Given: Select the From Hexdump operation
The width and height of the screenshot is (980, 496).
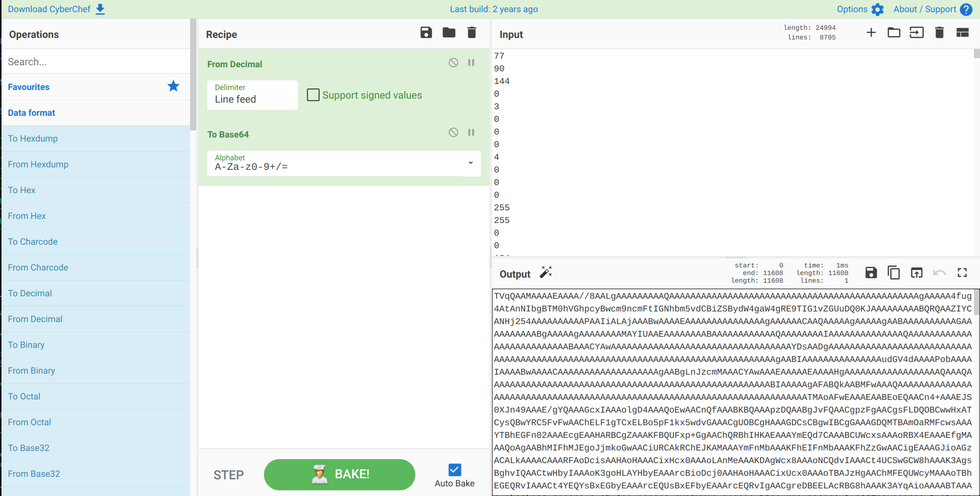Looking at the screenshot, I should [96, 164].
